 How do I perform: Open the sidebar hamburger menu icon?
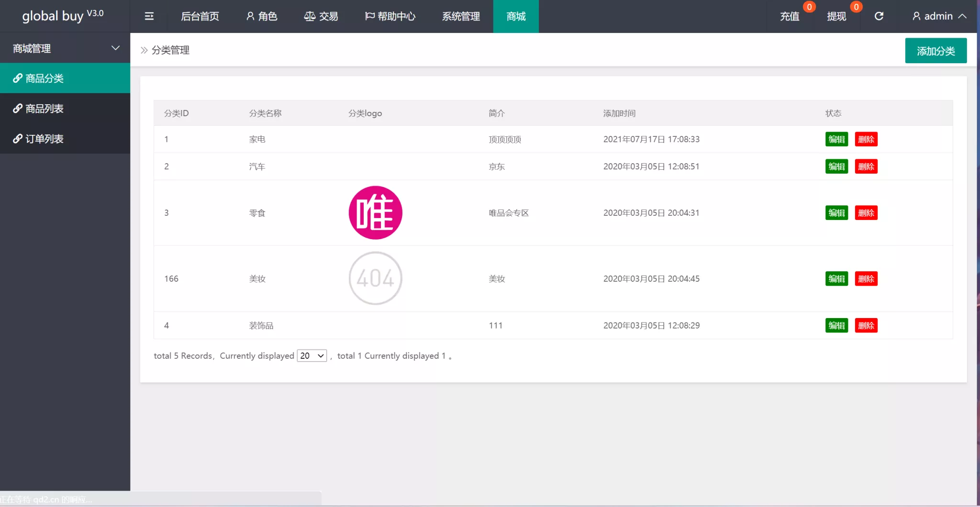(x=149, y=16)
